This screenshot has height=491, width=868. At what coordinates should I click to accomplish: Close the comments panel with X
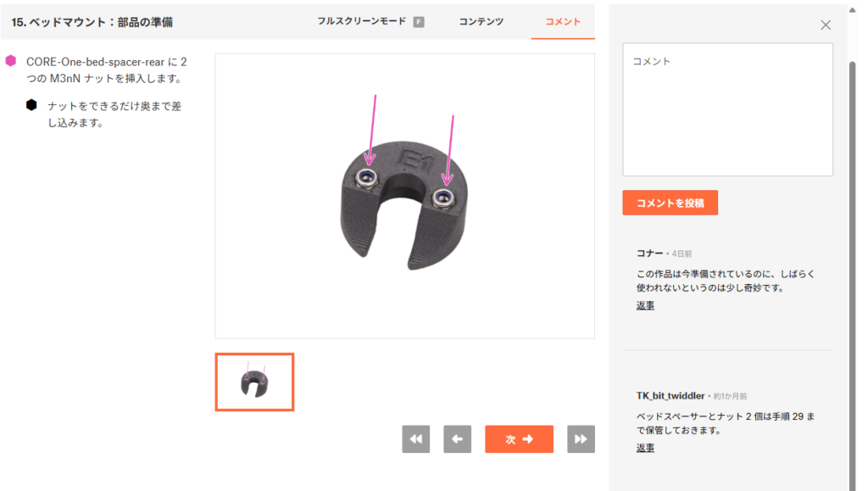coord(826,25)
